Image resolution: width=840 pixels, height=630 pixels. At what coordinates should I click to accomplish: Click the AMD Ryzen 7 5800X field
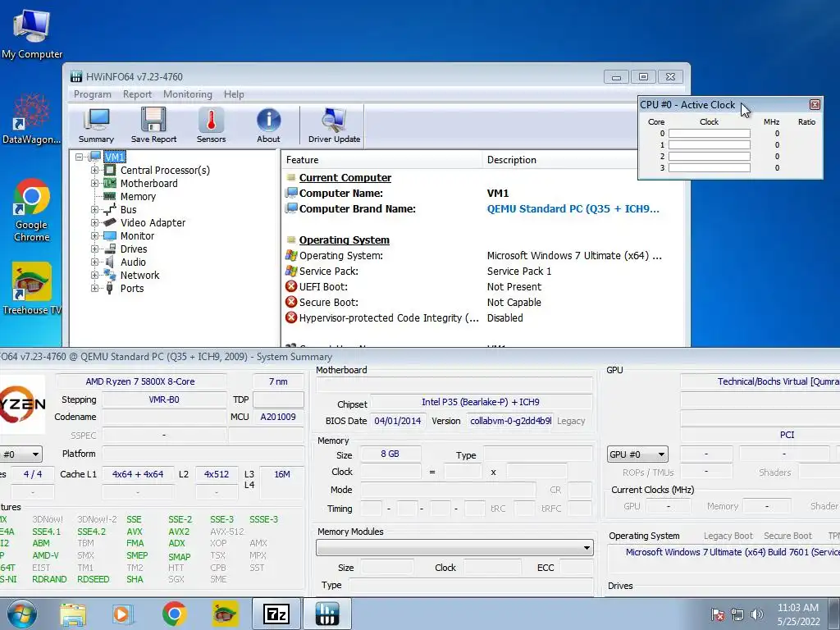[x=140, y=381]
